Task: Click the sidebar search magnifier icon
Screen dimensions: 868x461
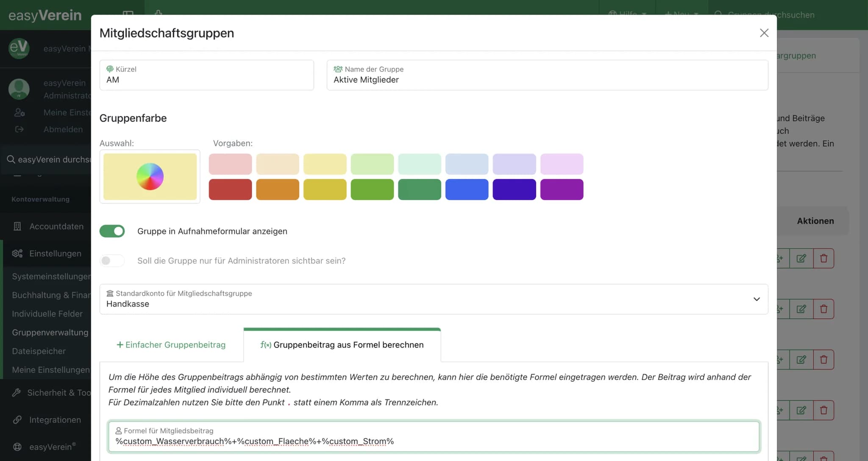Action: coord(11,159)
